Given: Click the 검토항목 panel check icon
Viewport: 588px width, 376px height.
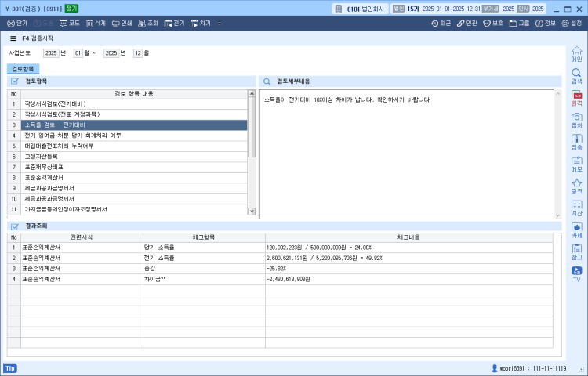Looking at the screenshot, I should coord(15,81).
